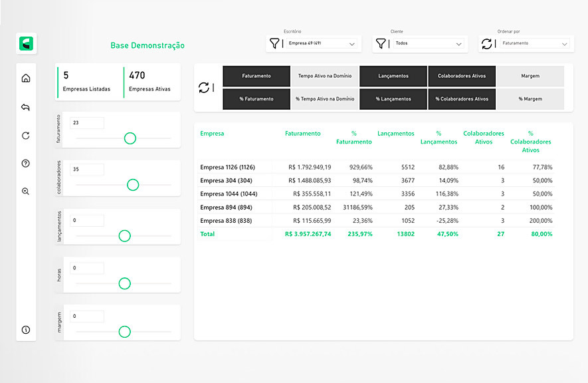Open the help question mark icon
This screenshot has width=588, height=383.
(26, 164)
